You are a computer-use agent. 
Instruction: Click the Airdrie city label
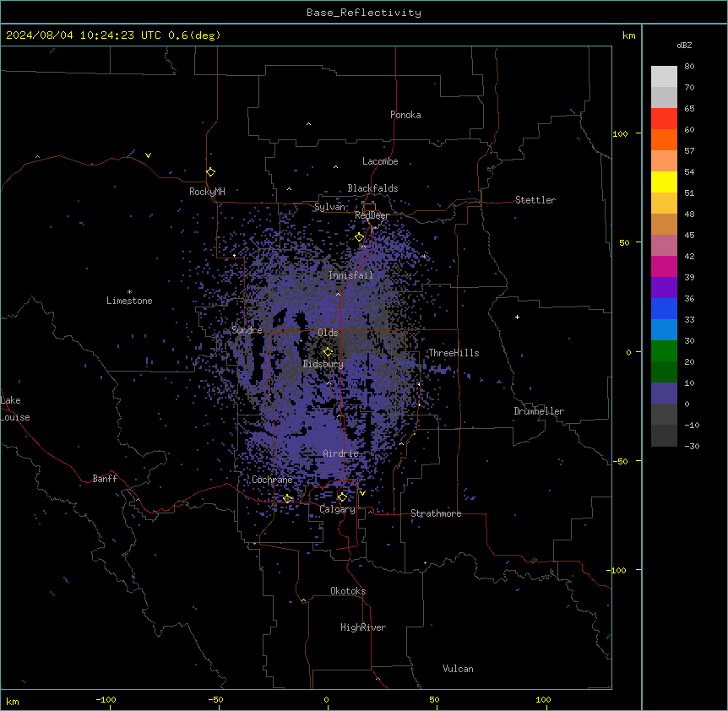341,453
